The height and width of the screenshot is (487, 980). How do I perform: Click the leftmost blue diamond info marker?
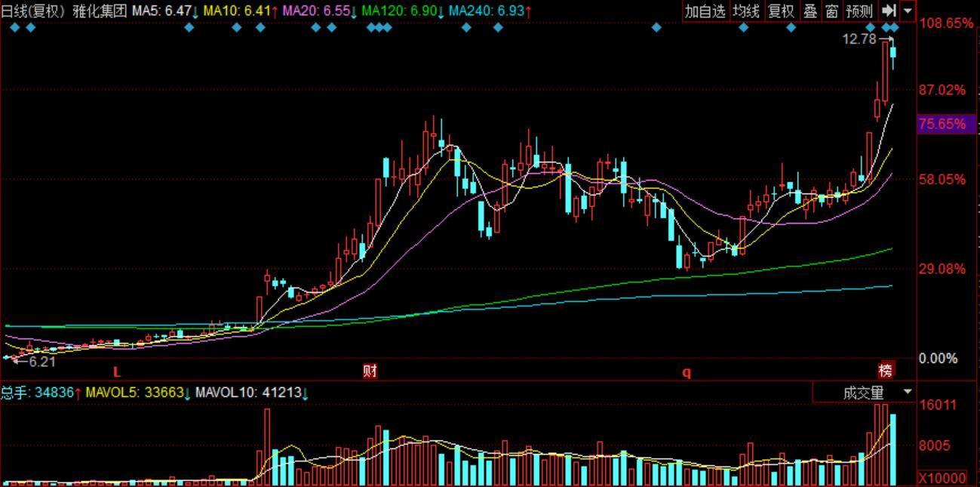(x=14, y=28)
